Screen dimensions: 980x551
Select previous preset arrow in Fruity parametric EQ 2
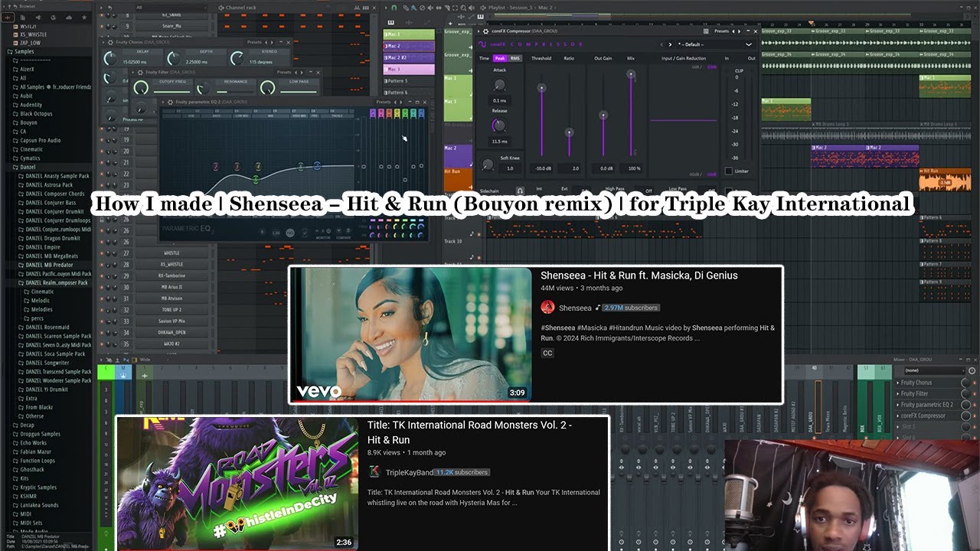[395, 102]
